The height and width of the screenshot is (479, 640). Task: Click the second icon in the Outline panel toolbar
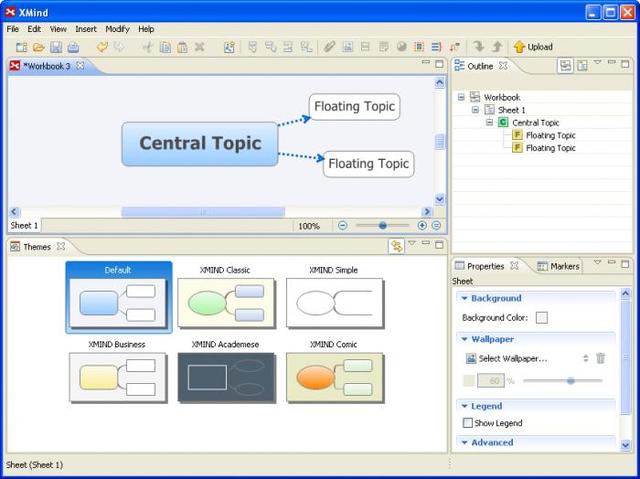(582, 65)
